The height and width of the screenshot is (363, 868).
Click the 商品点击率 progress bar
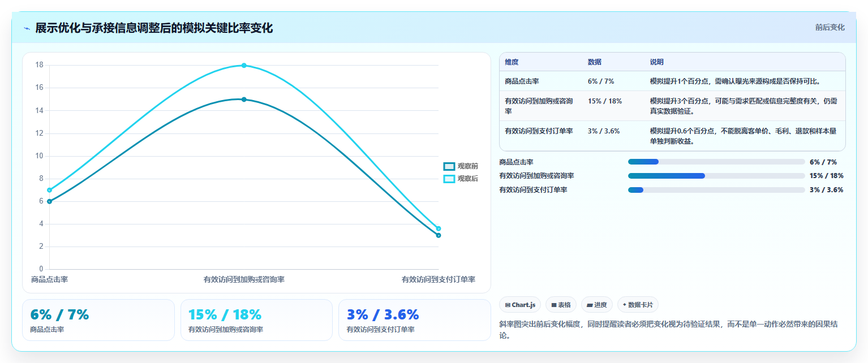coord(716,162)
